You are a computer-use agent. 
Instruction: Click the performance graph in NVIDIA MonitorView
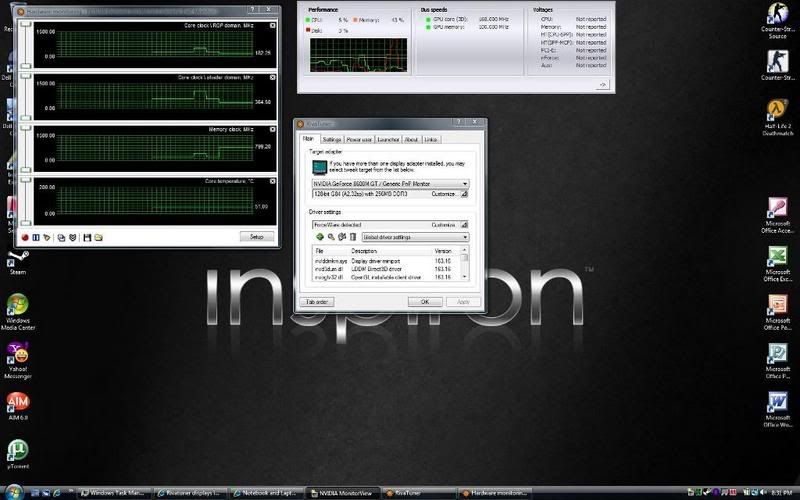[359, 55]
